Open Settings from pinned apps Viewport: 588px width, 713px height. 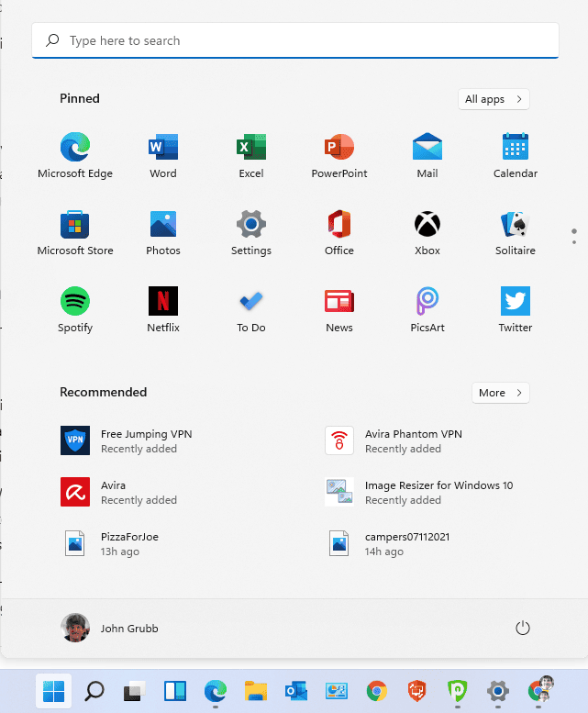251,233
